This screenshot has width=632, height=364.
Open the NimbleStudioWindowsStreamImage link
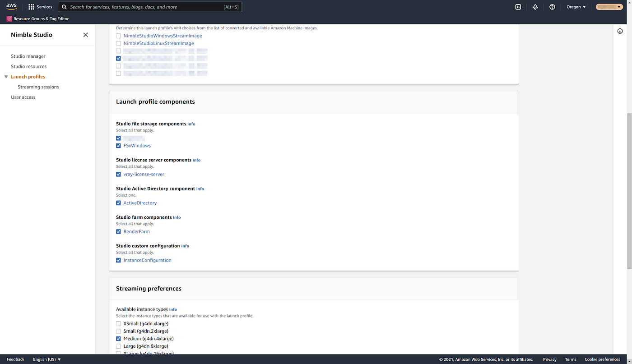click(163, 36)
